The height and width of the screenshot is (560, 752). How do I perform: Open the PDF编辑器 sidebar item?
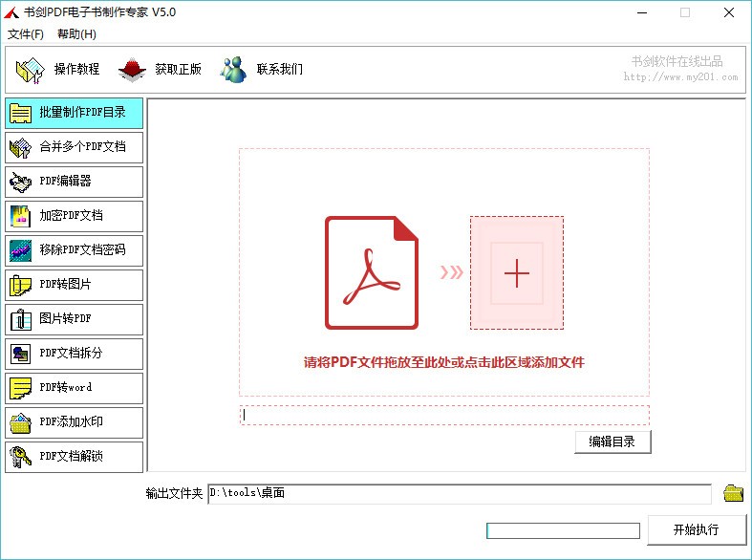[x=74, y=183]
